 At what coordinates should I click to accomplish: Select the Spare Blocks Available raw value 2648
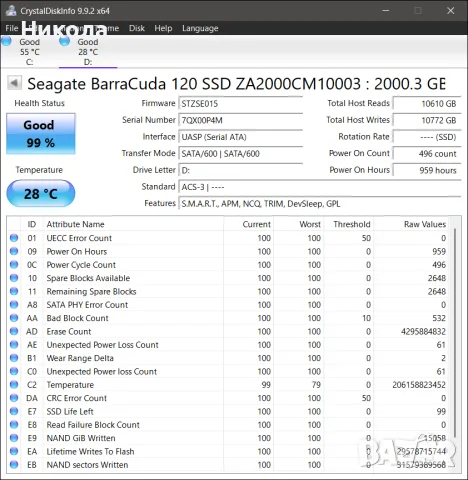coord(437,278)
